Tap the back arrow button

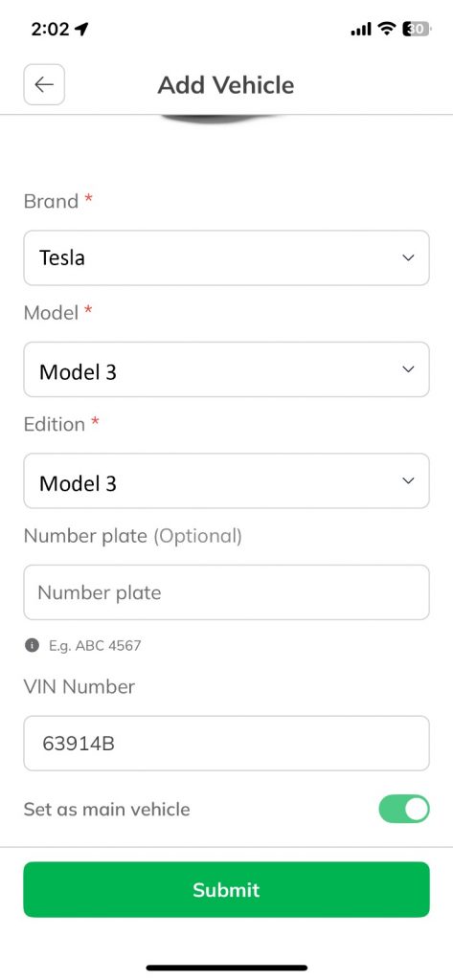coord(44,84)
